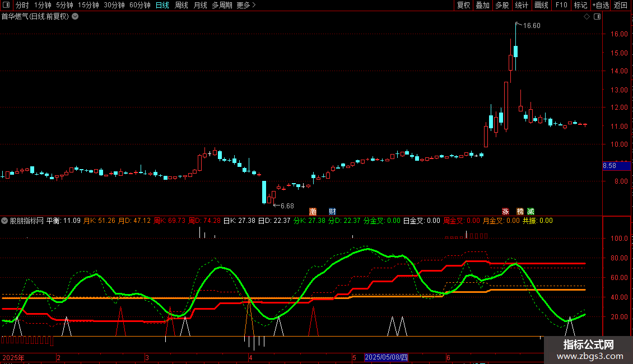The width and height of the screenshot is (633, 364).
Task: Click the 叠加 overlay button
Action: [x=482, y=5]
